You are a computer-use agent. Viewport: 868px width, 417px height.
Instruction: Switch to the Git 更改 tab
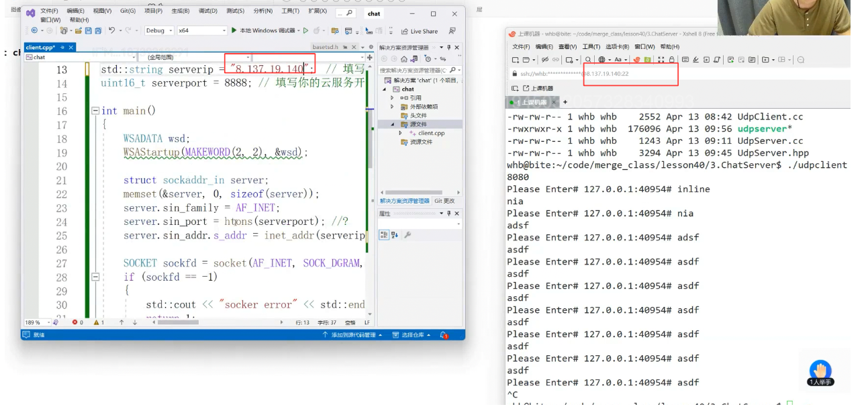click(x=444, y=201)
